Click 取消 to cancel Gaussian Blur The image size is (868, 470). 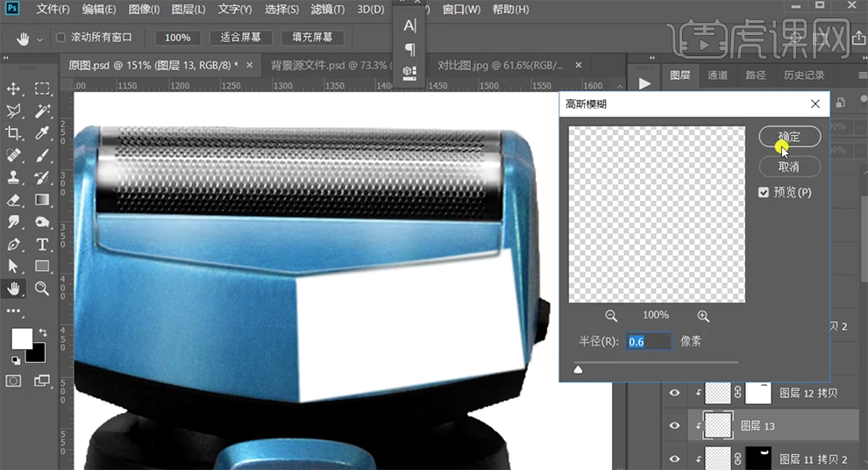(x=789, y=167)
